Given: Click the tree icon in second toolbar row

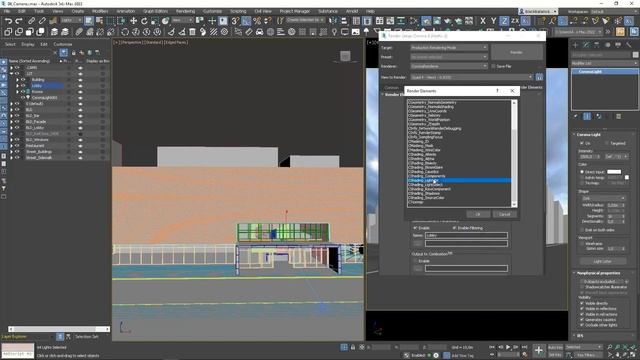Looking at the screenshot, I should click(x=366, y=32).
